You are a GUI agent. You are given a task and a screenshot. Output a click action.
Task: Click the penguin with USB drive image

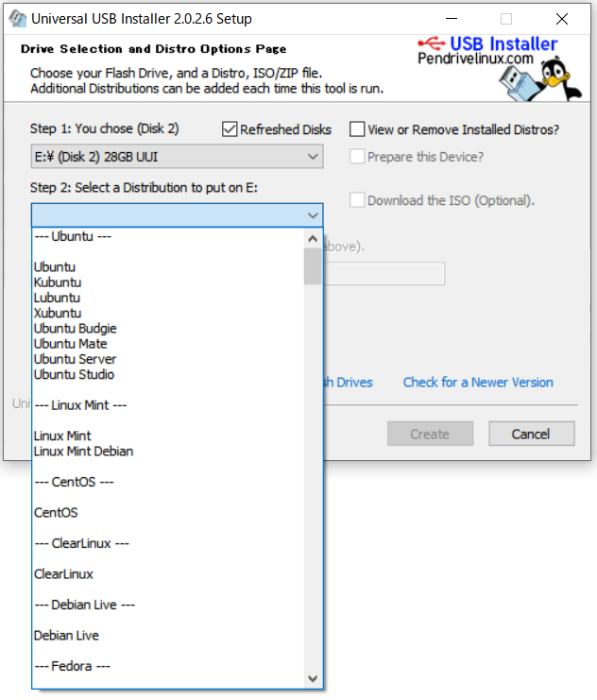540,79
